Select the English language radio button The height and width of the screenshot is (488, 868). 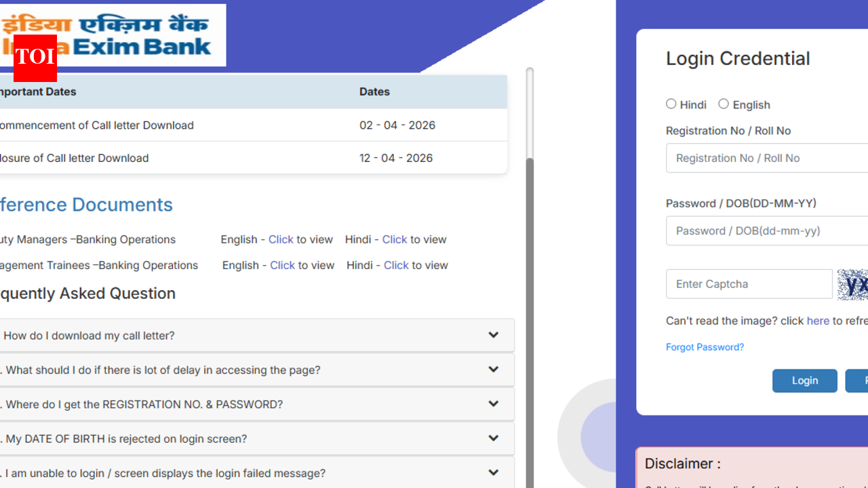(724, 104)
